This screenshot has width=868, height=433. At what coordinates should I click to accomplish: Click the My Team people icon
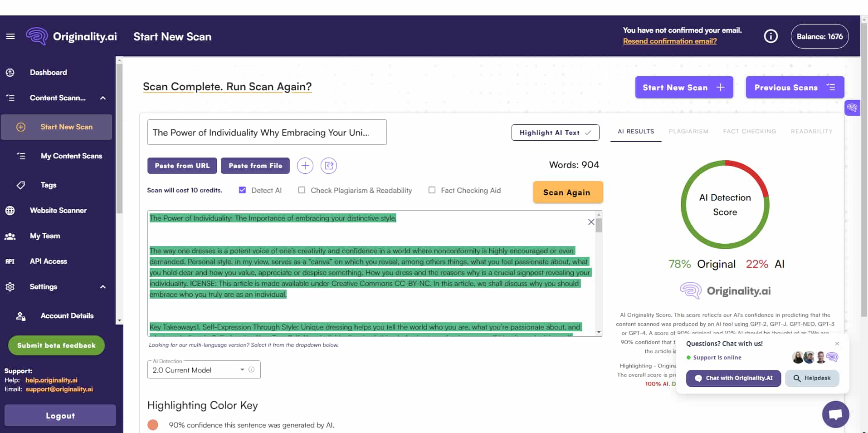coord(10,236)
